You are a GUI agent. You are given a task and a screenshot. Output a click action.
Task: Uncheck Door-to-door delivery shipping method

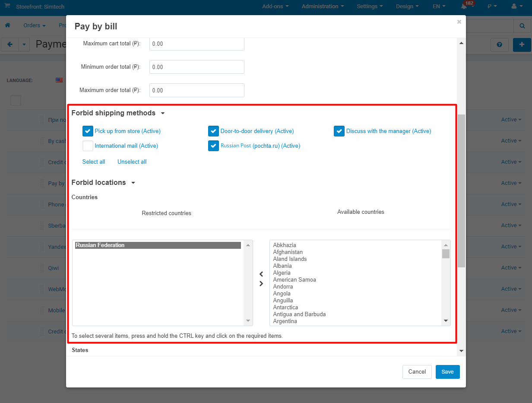click(x=213, y=131)
